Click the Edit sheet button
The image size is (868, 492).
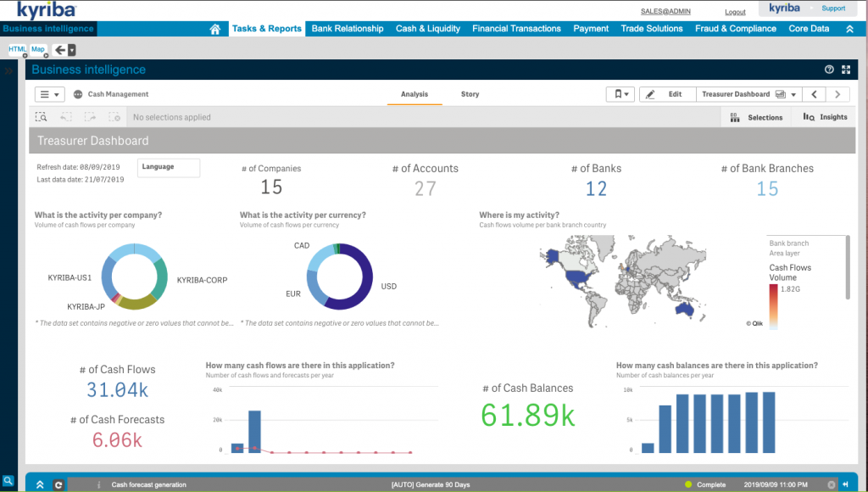coord(668,94)
